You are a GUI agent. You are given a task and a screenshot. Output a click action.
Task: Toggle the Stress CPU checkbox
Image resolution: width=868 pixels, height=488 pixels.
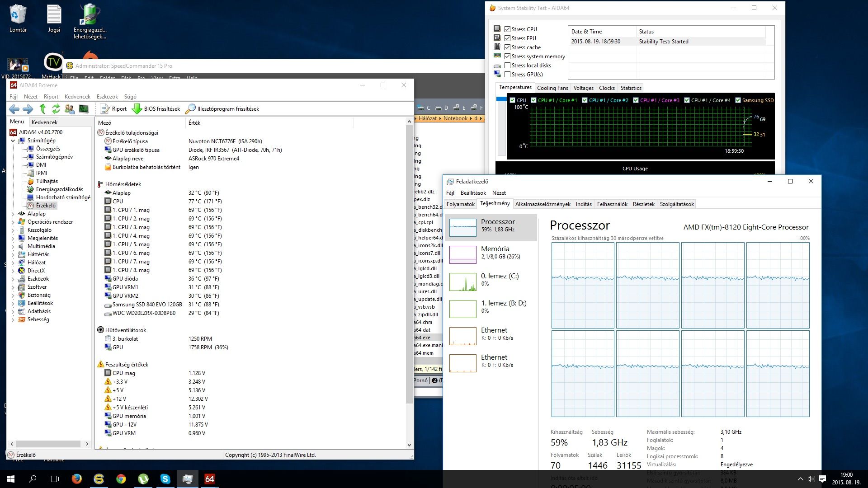pyautogui.click(x=507, y=29)
